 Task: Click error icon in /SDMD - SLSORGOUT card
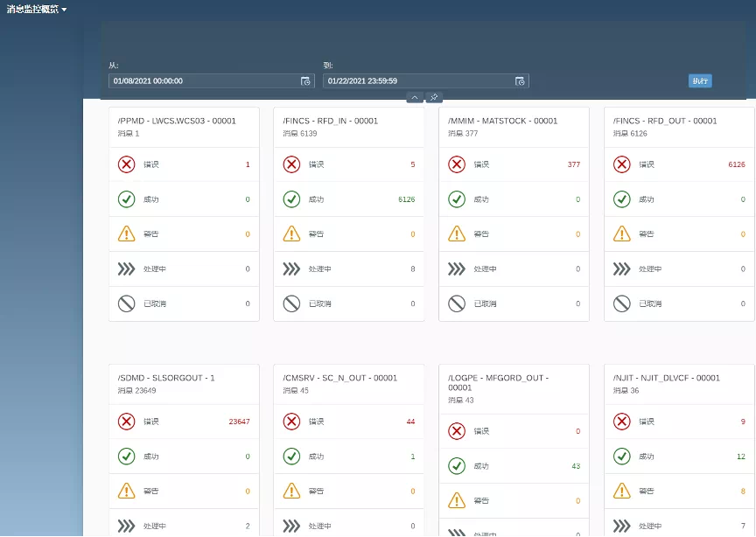(x=127, y=422)
